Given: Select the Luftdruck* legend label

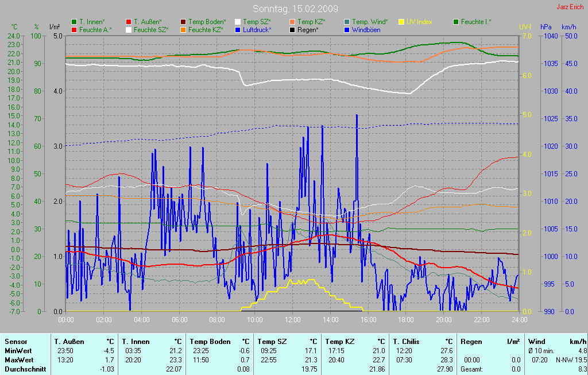Looking at the screenshot, I should (257, 30).
